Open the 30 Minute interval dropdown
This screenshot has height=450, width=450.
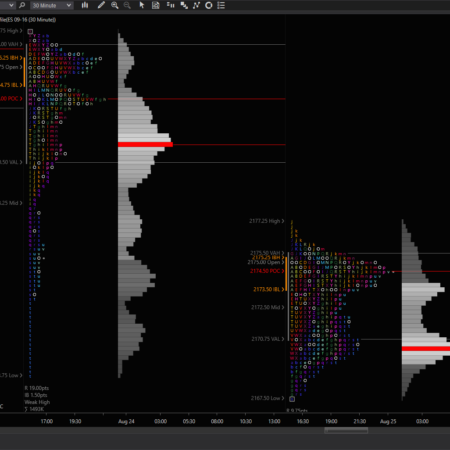coord(52,5)
